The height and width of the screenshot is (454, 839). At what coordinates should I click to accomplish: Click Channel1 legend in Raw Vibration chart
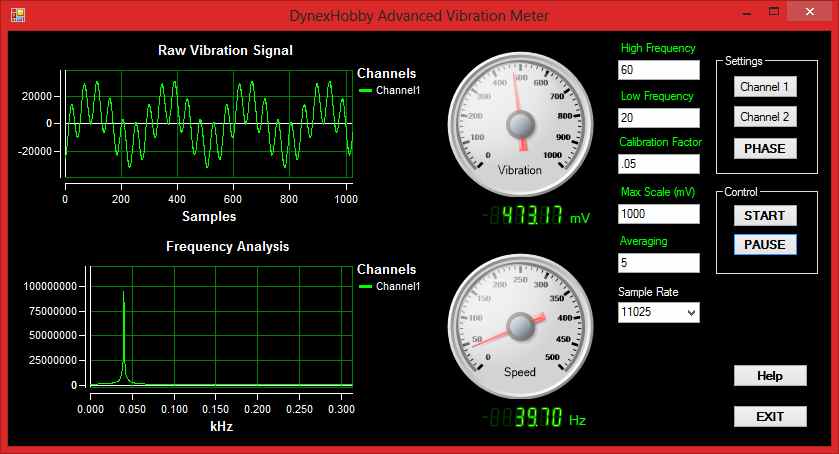390,90
